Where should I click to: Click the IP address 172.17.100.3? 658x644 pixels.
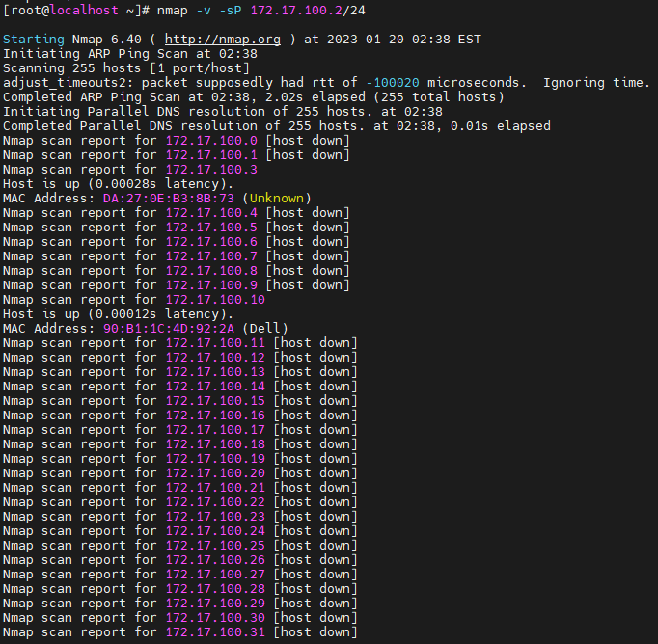(x=210, y=170)
